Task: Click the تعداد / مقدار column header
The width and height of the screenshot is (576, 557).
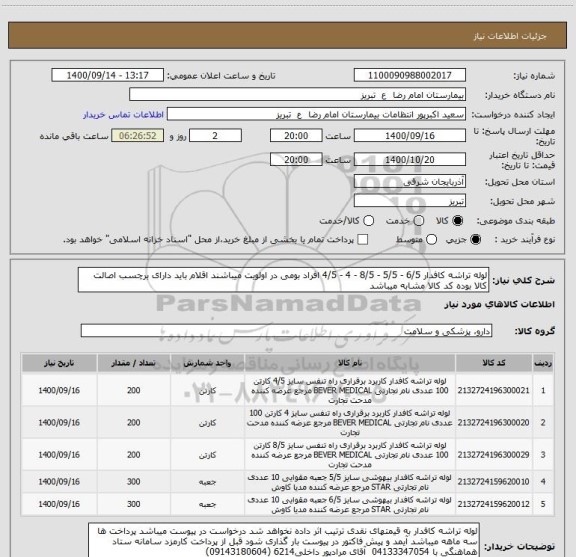Action: [x=133, y=363]
